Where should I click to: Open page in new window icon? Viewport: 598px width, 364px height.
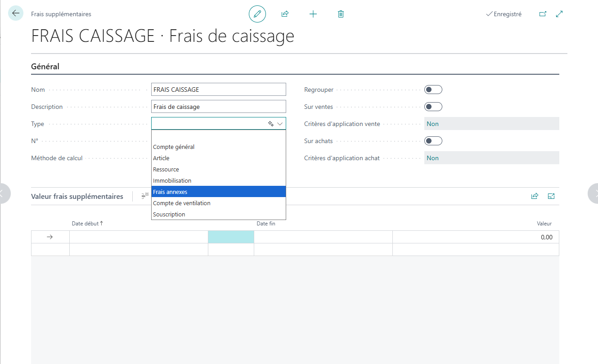(x=543, y=14)
